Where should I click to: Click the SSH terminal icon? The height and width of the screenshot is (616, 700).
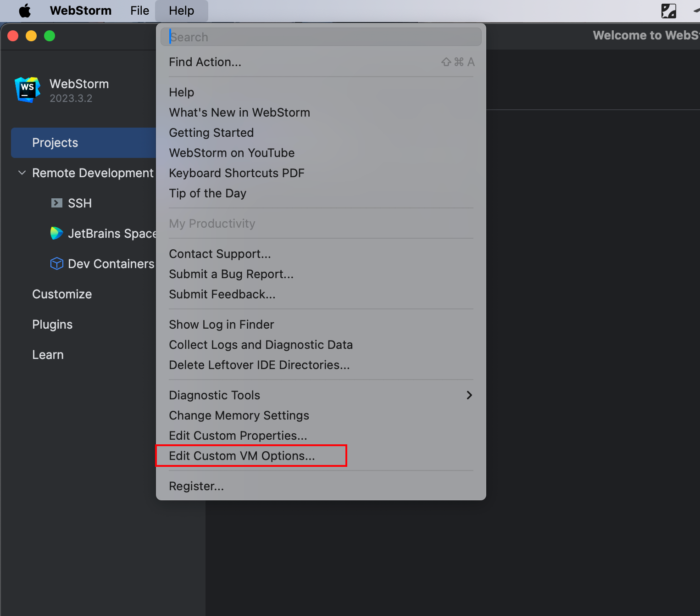click(x=57, y=203)
